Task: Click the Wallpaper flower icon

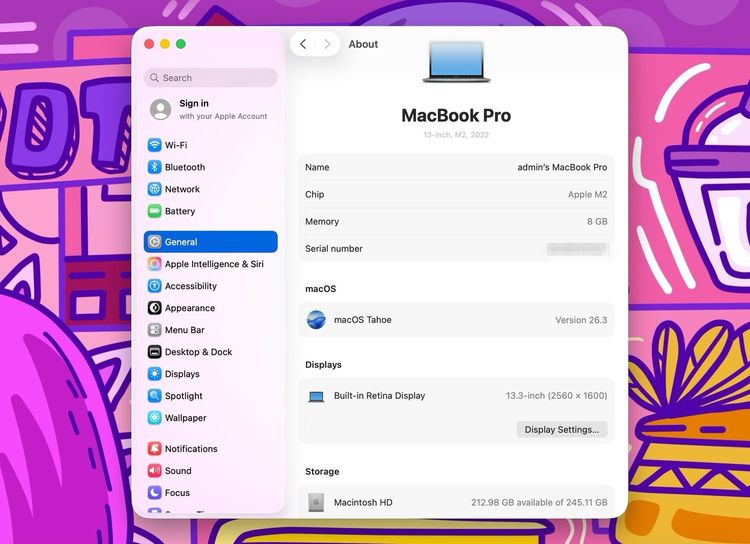Action: pyautogui.click(x=154, y=418)
